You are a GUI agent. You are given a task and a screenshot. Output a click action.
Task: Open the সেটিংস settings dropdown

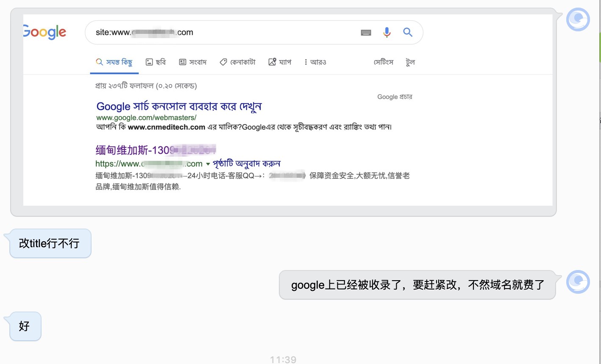[383, 62]
